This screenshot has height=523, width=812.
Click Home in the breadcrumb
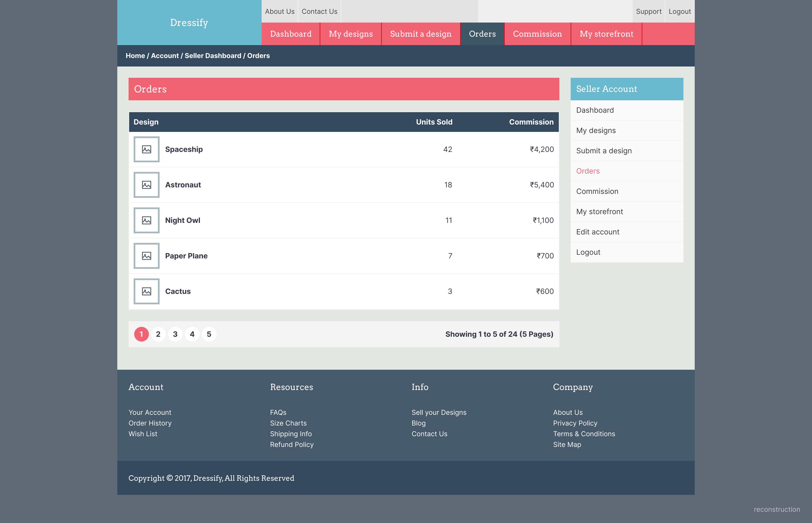click(135, 56)
